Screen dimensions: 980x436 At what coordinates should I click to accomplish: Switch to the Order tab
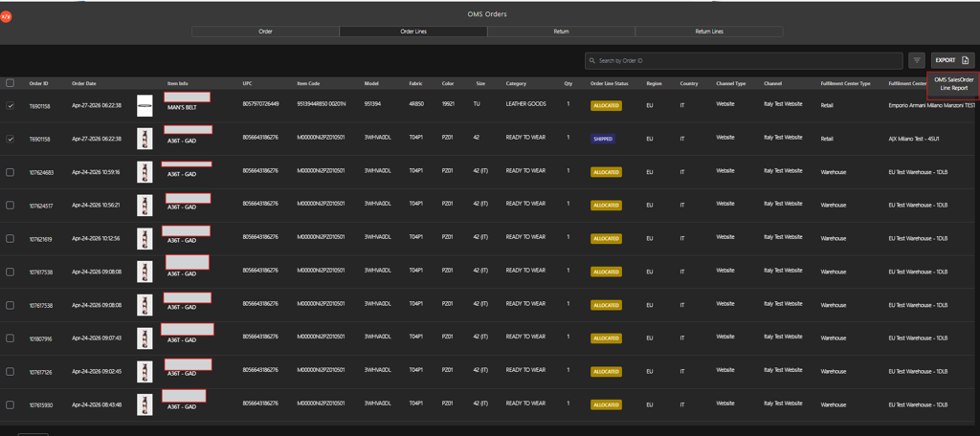(x=266, y=32)
